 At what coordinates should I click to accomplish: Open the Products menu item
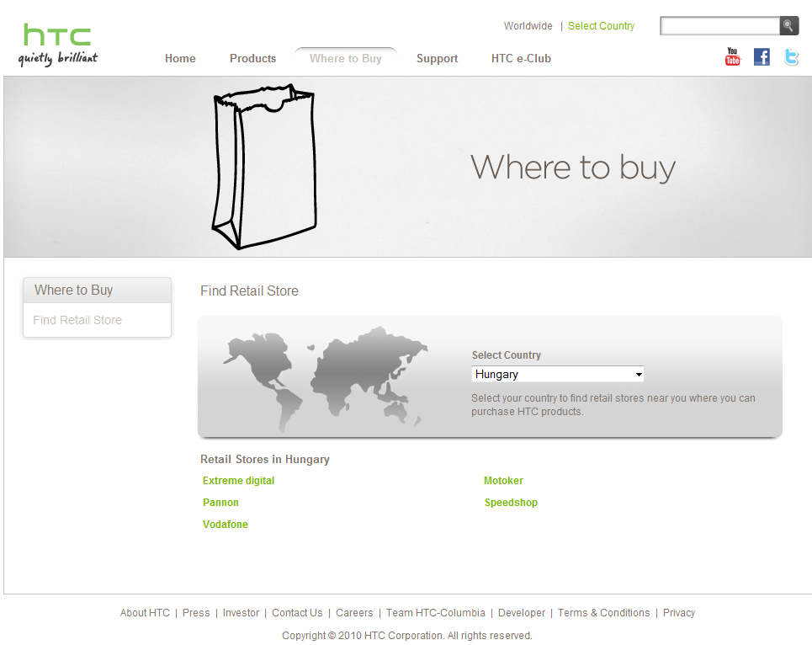pyautogui.click(x=252, y=59)
